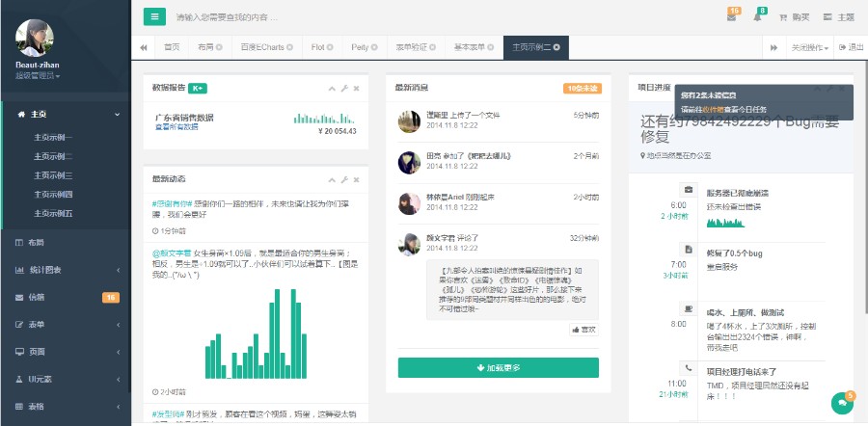The height and width of the screenshot is (426, 868).
Task: Close the active 主页示例二 tab
Action: (556, 47)
